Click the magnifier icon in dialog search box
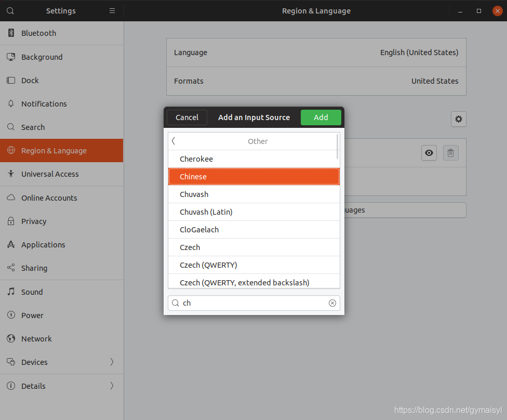 [175, 303]
